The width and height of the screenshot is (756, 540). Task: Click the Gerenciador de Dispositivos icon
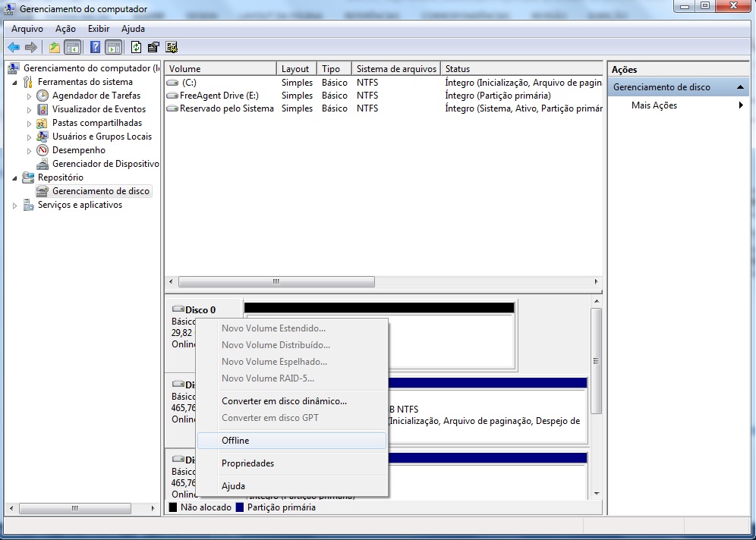click(43, 164)
